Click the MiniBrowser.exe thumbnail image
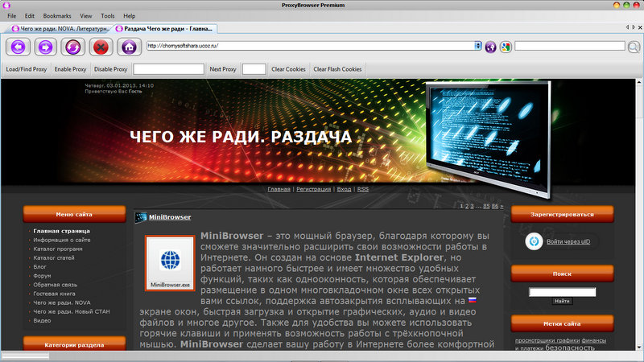 coord(170,263)
